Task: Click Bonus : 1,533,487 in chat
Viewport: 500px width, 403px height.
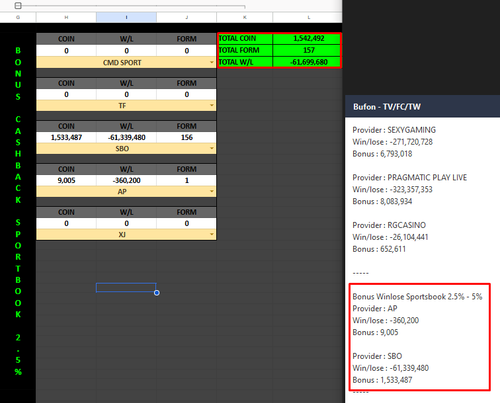Action: click(x=382, y=380)
